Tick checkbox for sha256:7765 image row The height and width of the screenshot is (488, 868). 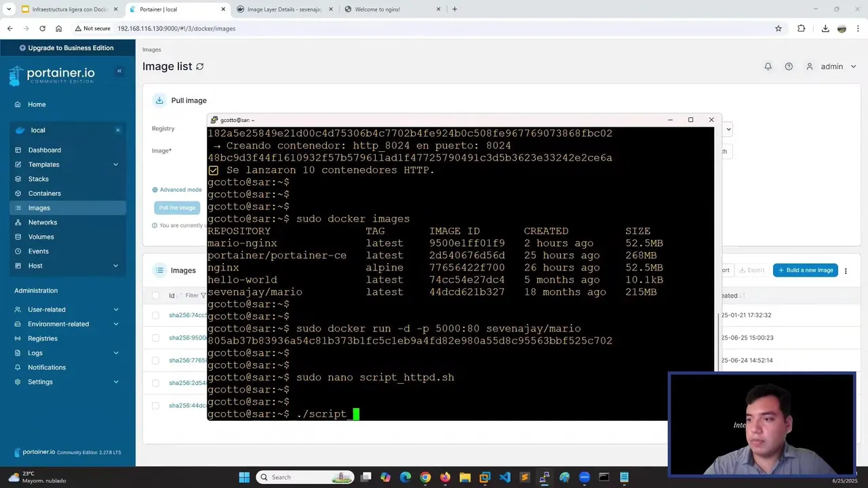155,360
